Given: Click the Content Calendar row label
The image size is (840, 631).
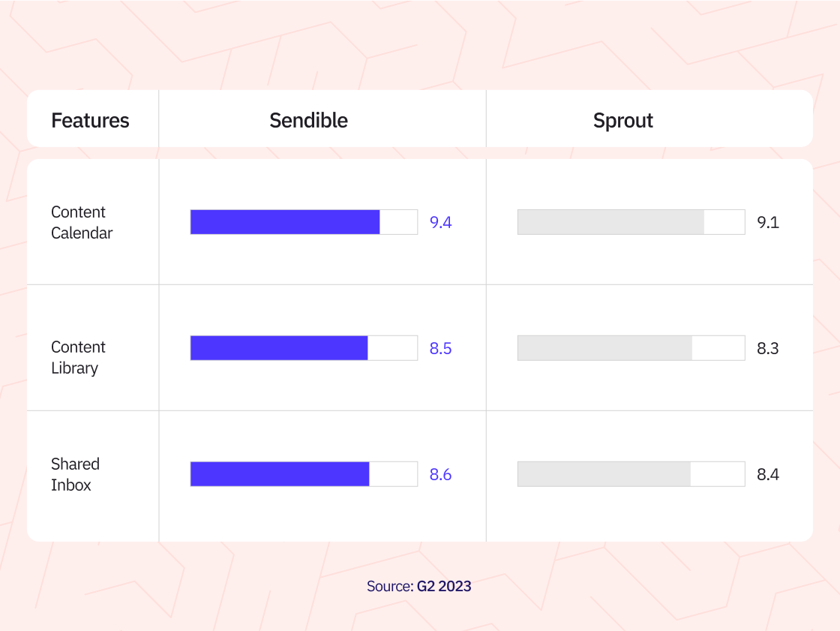Looking at the screenshot, I should pyautogui.click(x=82, y=223).
